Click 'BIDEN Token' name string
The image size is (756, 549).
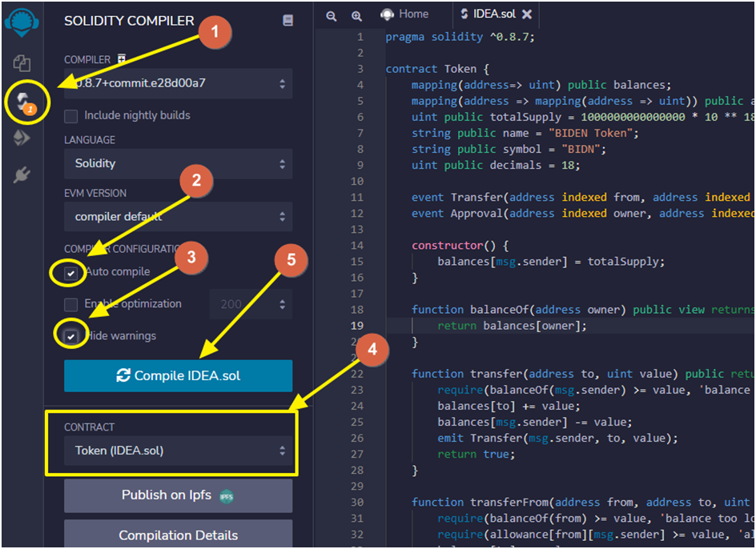(x=590, y=133)
